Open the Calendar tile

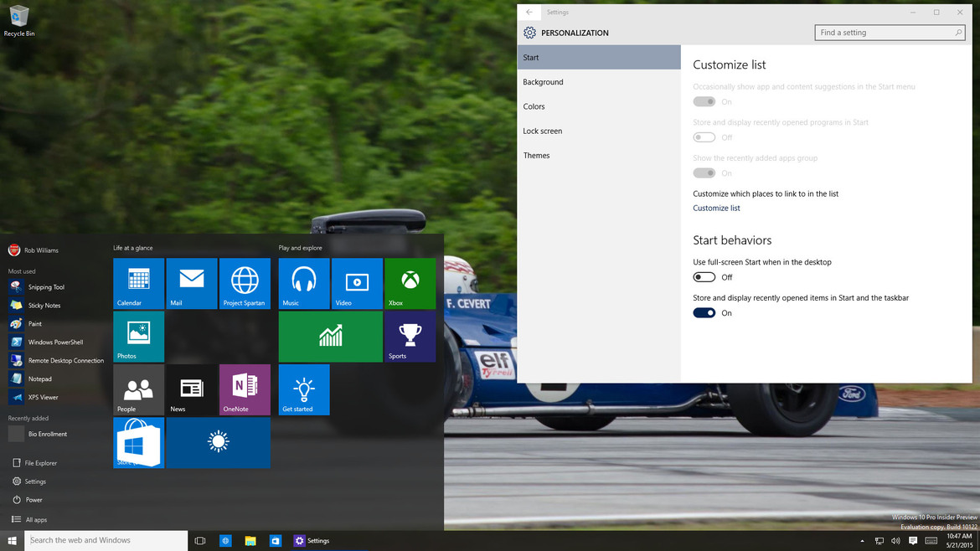pyautogui.click(x=139, y=284)
